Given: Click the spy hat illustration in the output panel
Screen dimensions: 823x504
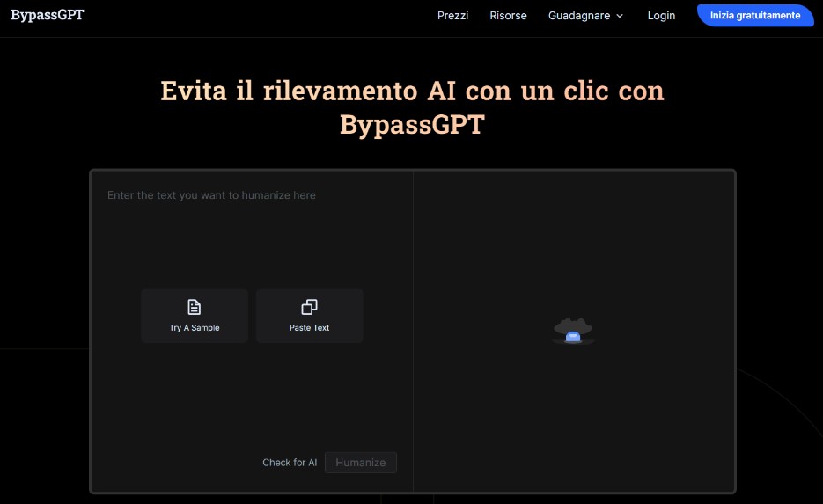Looking at the screenshot, I should 573,331.
